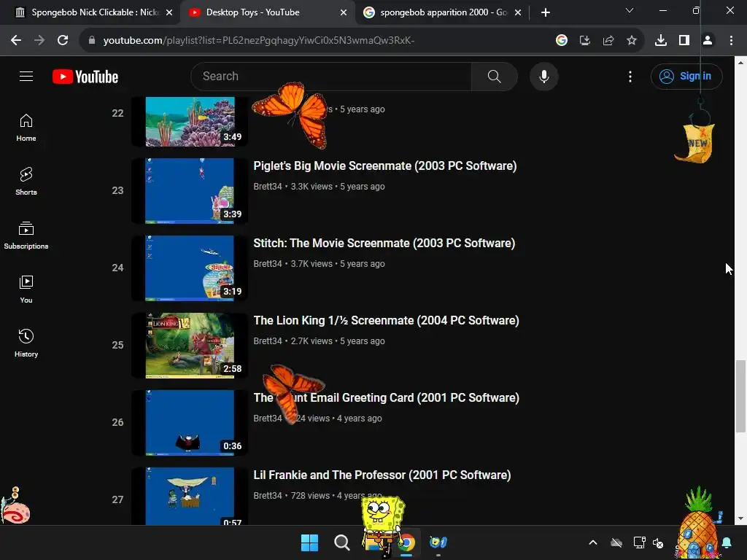Open Subscriptions in sidebar

click(26, 236)
